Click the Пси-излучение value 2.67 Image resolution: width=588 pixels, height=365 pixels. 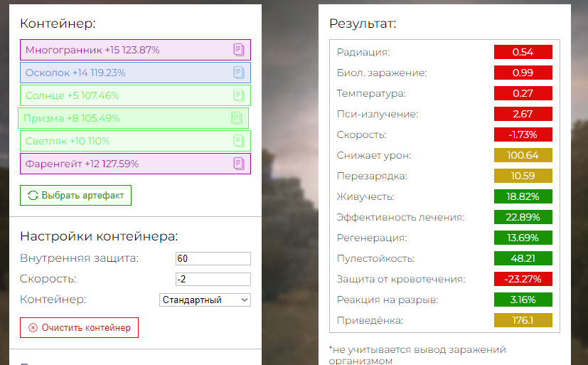coord(523,114)
